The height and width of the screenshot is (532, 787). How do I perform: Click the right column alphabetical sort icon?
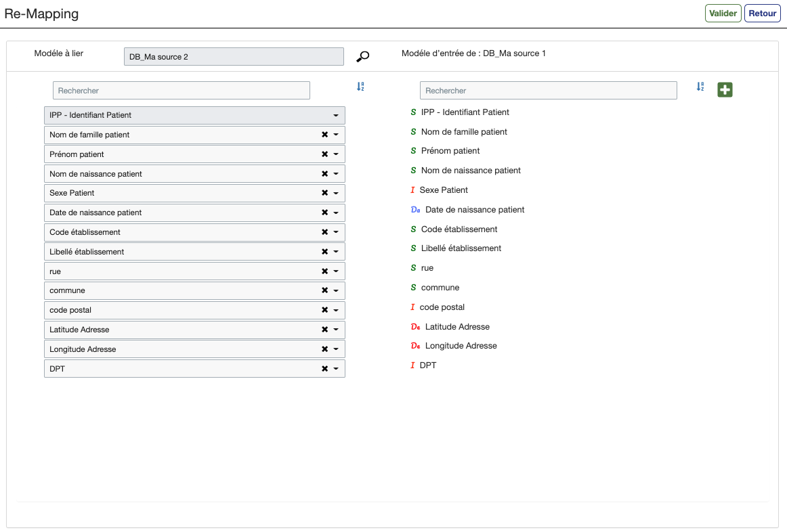700,87
